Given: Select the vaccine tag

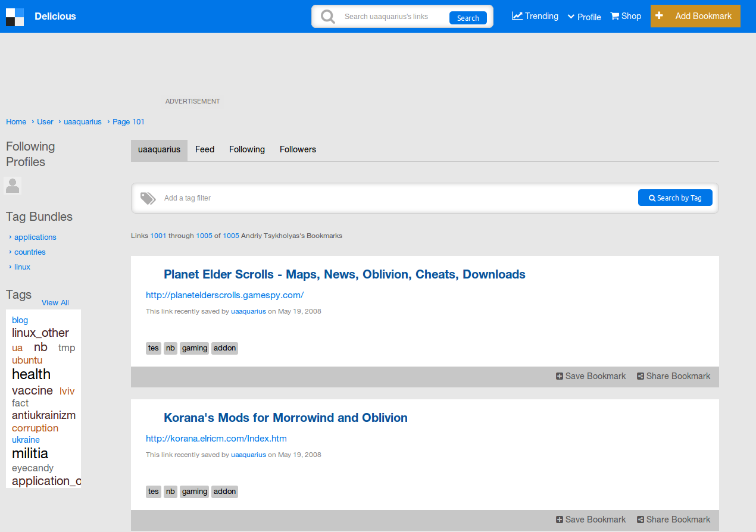Looking at the screenshot, I should [32, 390].
